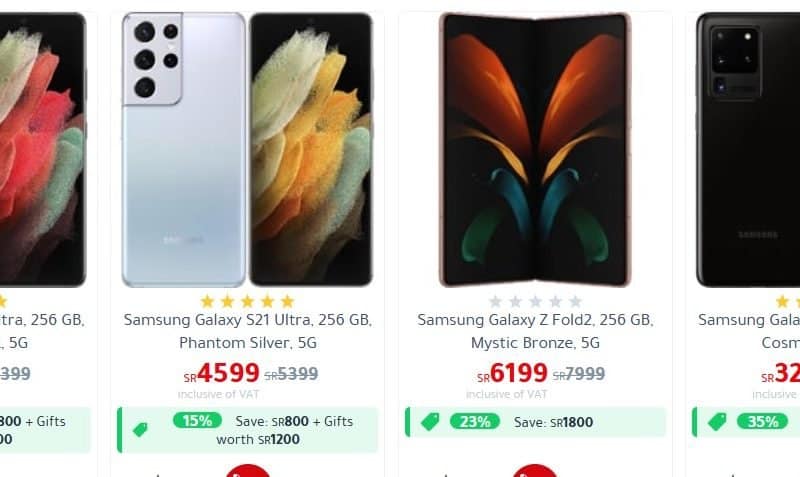The image size is (800, 477).
Task: Click the Samsung Galaxy S21 Ultra Phantom Silver title
Action: [x=248, y=331]
